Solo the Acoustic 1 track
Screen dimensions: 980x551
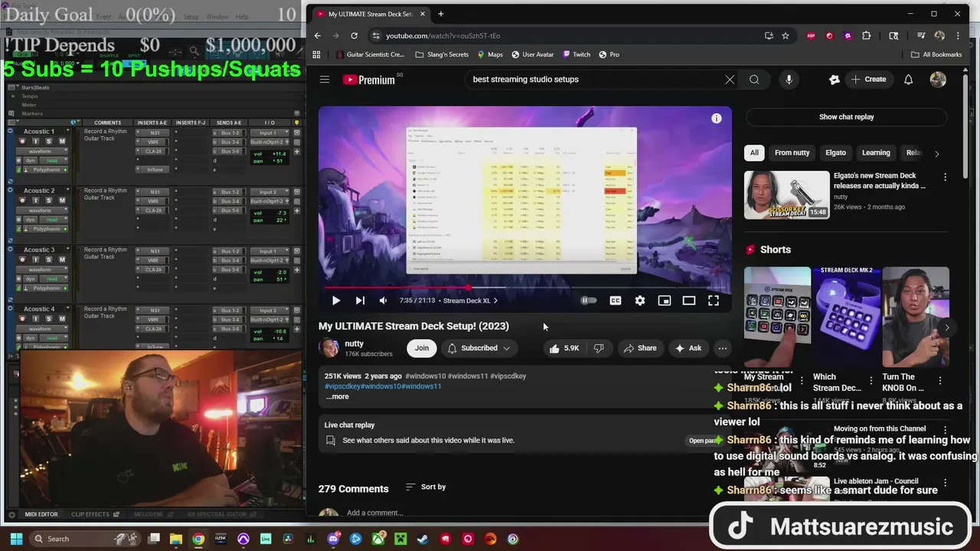pyautogui.click(x=49, y=142)
